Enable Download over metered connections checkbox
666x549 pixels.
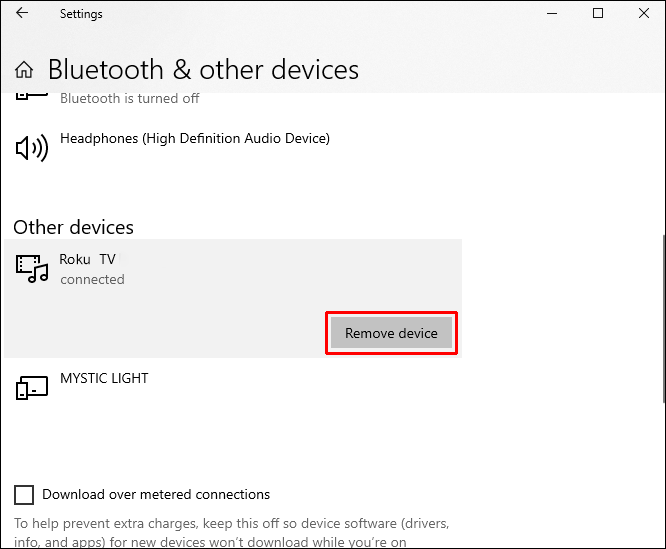23,495
